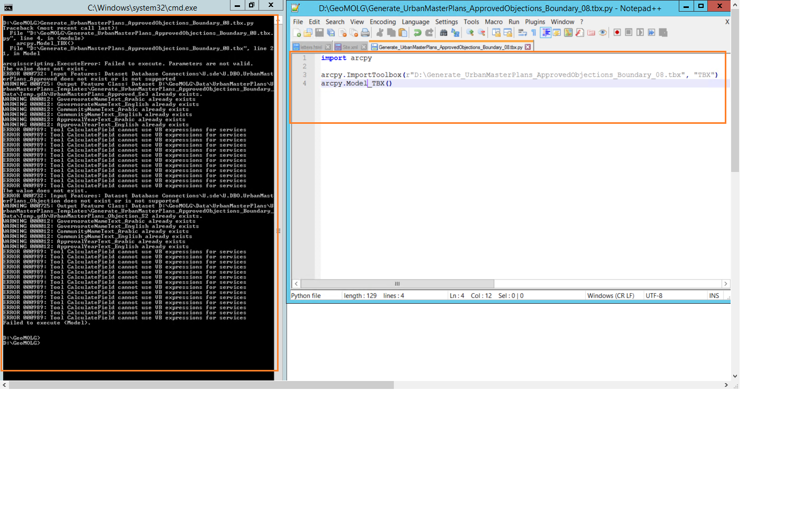Open Find with the binoculars icon
Screen dimensions: 812x508
pos(444,33)
